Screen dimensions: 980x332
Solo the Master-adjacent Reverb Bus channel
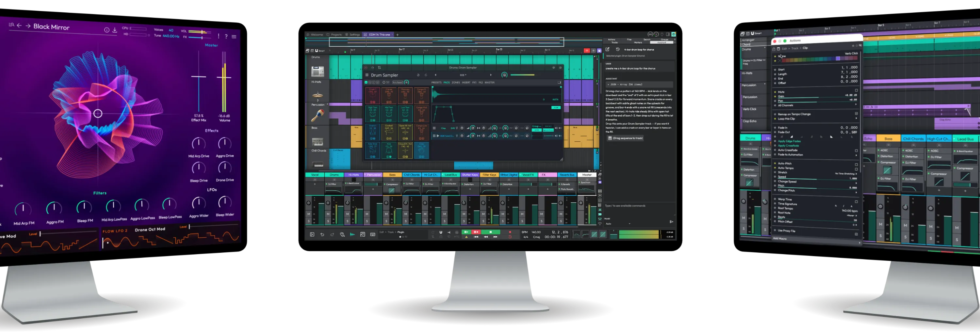561,221
